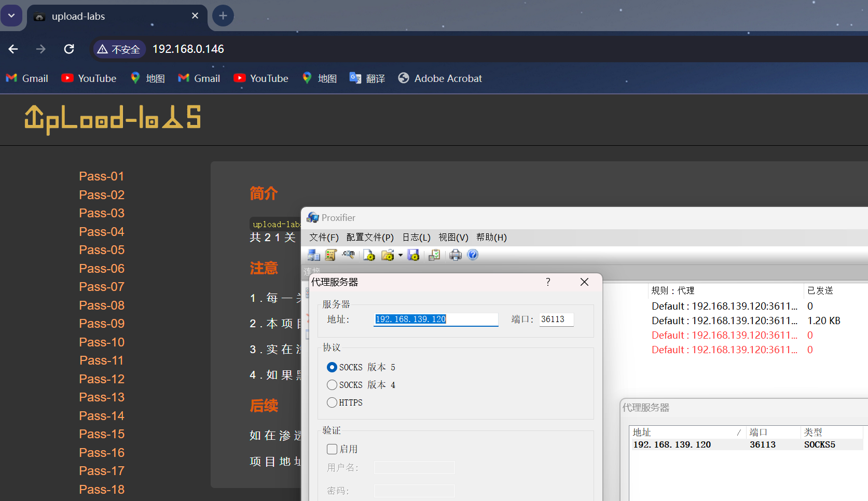Click the .com name resolution icon
The width and height of the screenshot is (868, 501).
point(348,255)
